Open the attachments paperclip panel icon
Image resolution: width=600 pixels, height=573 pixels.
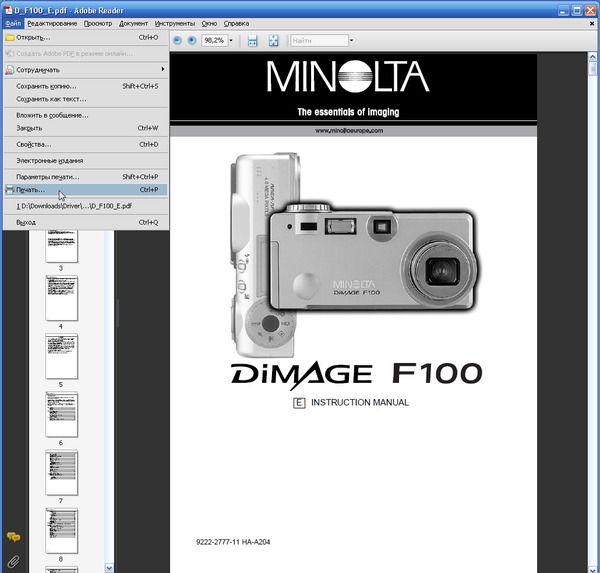point(13,562)
